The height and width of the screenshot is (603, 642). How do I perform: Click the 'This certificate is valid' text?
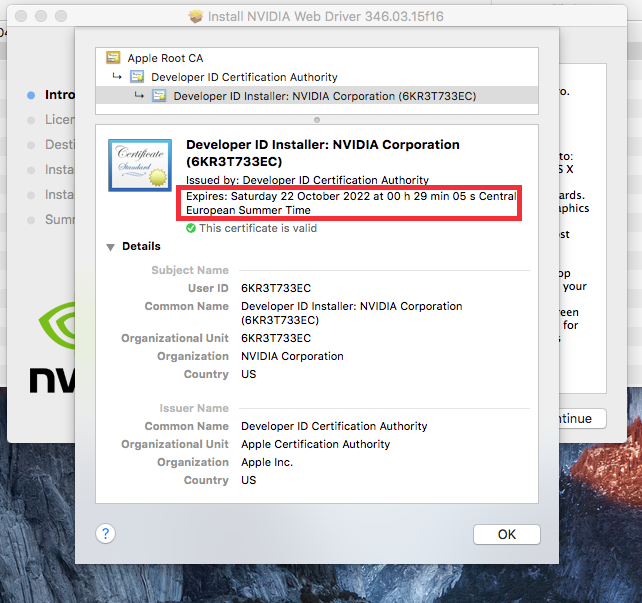point(258,228)
